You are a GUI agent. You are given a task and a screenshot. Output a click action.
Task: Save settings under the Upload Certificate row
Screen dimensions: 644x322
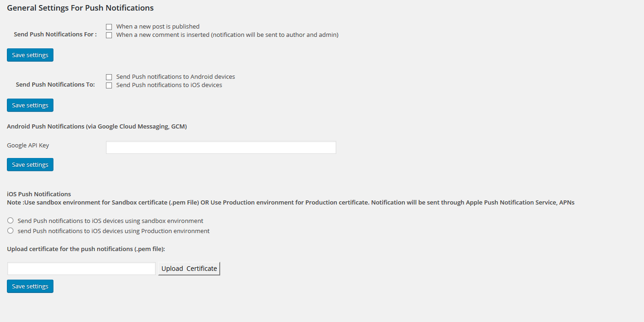[x=30, y=286]
